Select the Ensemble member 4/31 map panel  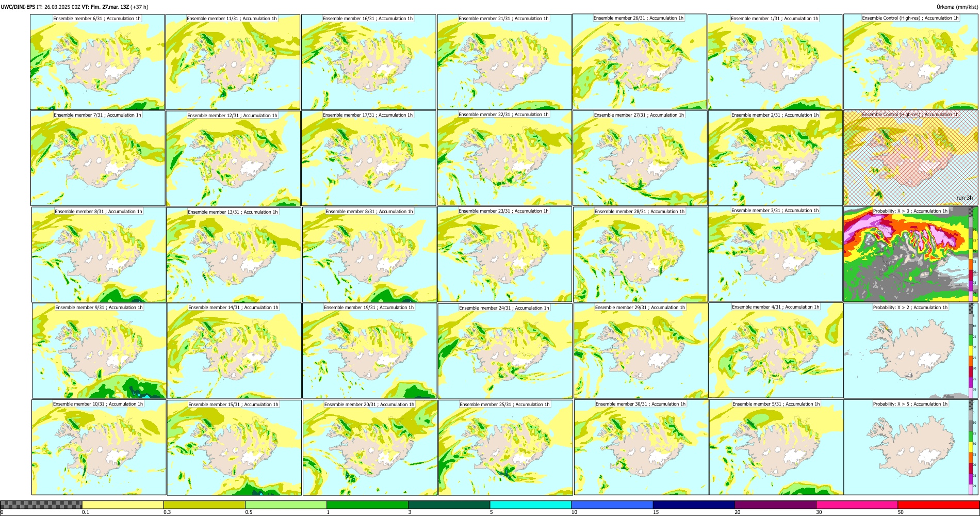click(x=776, y=350)
